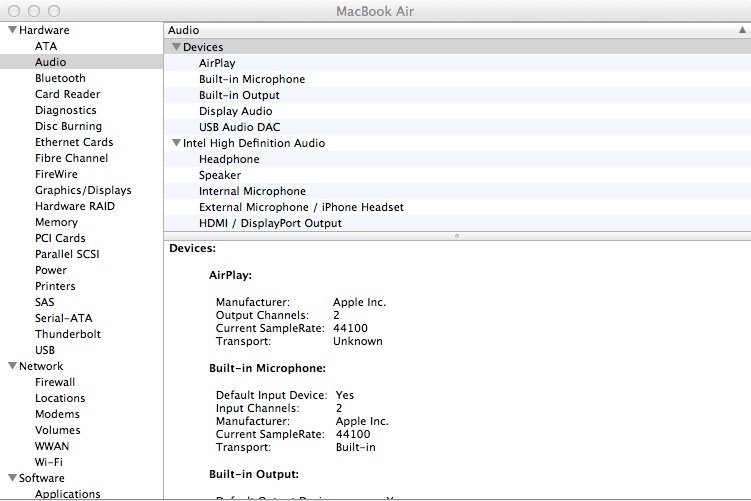This screenshot has width=751, height=501.
Task: Collapse the Network section triangle
Action: 12,366
